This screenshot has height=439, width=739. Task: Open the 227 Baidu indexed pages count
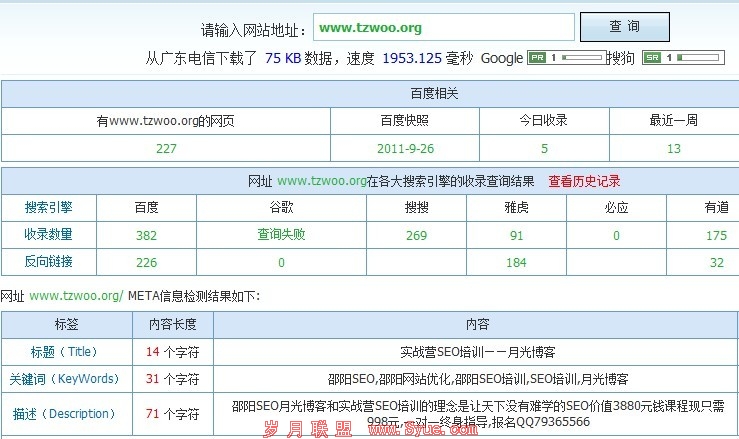point(166,148)
